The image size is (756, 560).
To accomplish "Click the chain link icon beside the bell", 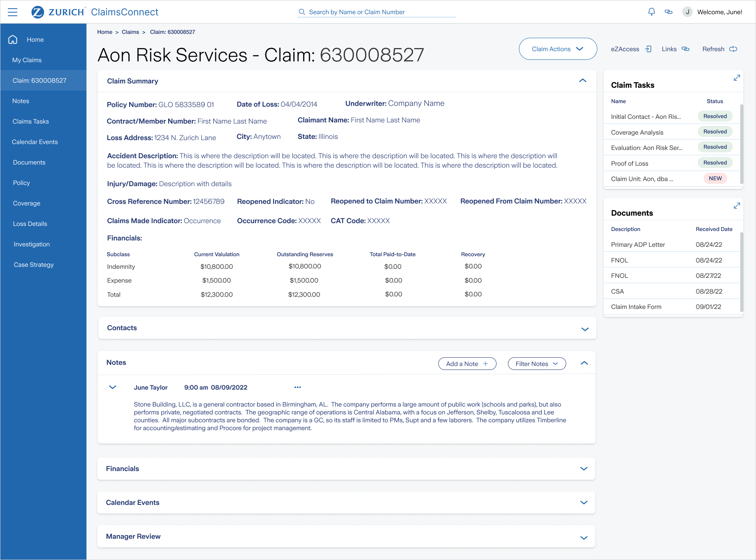I will click(669, 12).
